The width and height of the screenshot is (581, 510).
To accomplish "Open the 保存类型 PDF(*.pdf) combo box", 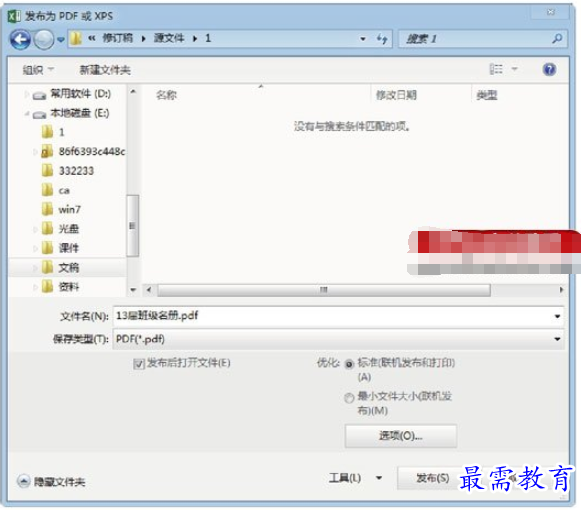I will [x=338, y=339].
